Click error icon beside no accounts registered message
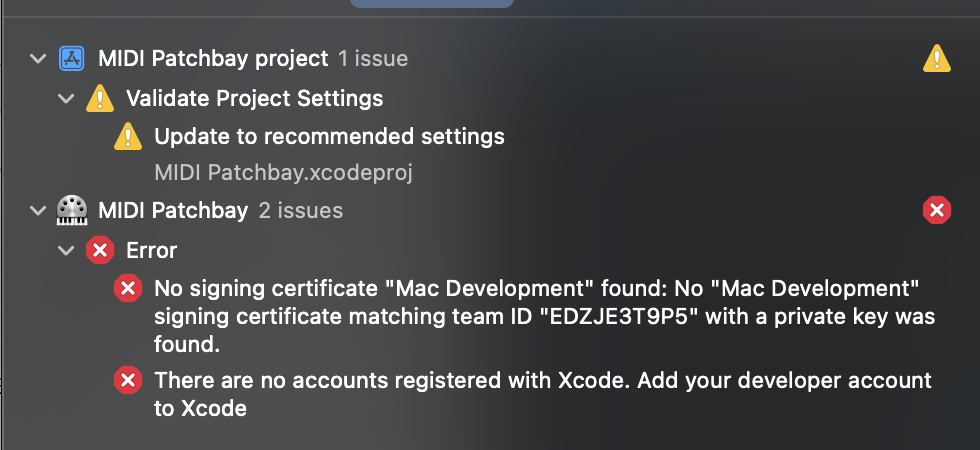The width and height of the screenshot is (980, 450). (127, 381)
